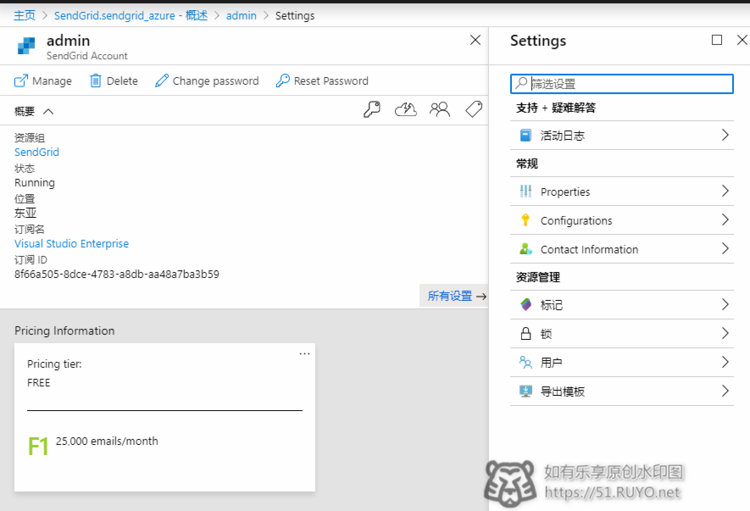Click the 25,000 emails/month text
The width and height of the screenshot is (750, 511).
pyautogui.click(x=107, y=441)
